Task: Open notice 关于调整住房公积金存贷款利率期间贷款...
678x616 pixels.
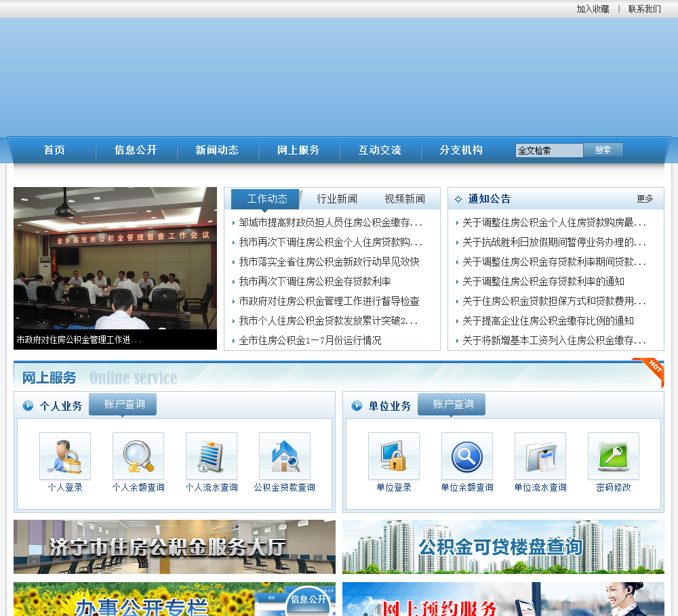Action: [554, 262]
